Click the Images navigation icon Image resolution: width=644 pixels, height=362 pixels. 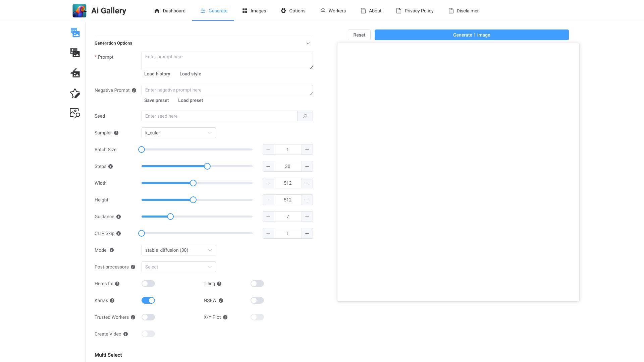tap(245, 11)
